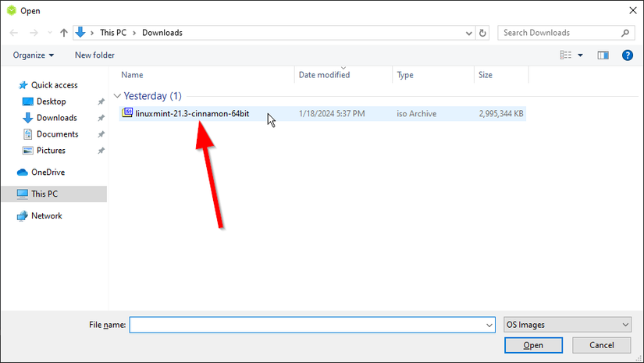Click the pin icon next to Documents
This screenshot has width=644, height=363.
point(101,134)
